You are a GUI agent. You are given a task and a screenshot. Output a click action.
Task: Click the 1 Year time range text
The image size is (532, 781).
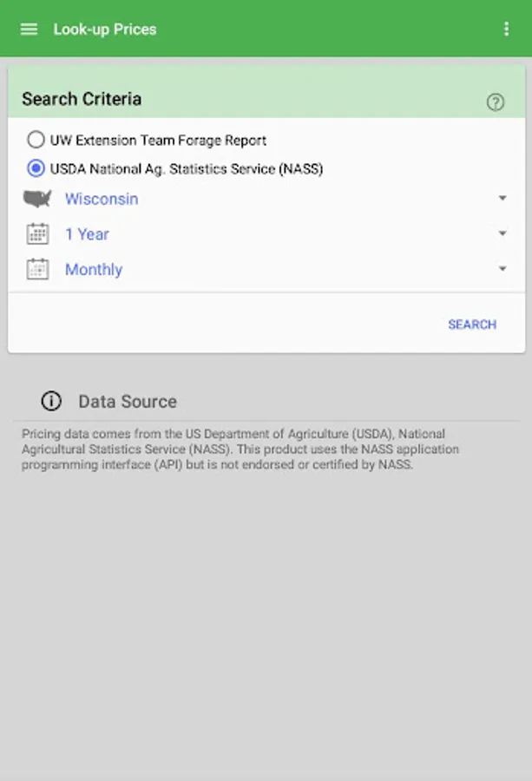coord(87,234)
